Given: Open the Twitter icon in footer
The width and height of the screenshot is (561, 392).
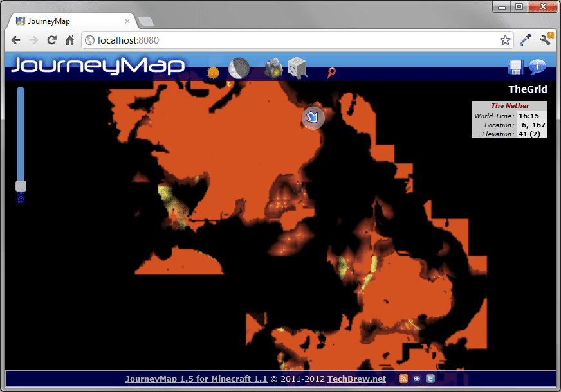Looking at the screenshot, I should click(430, 379).
